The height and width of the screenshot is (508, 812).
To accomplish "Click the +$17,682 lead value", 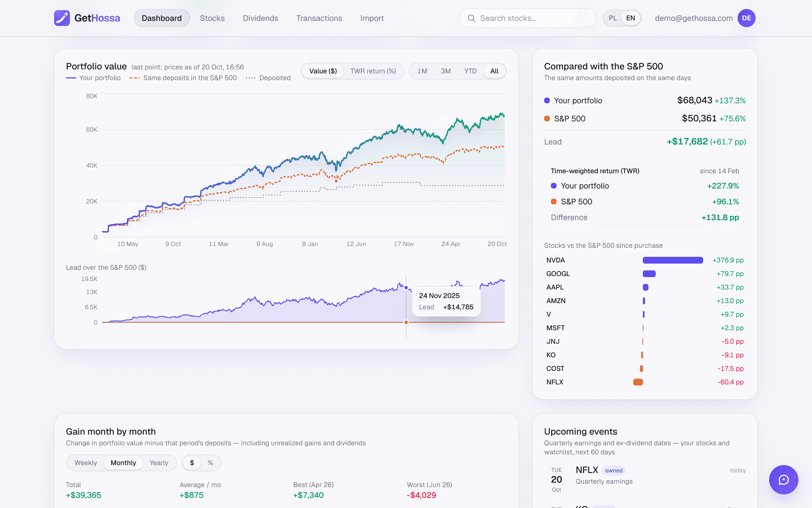I will (687, 141).
